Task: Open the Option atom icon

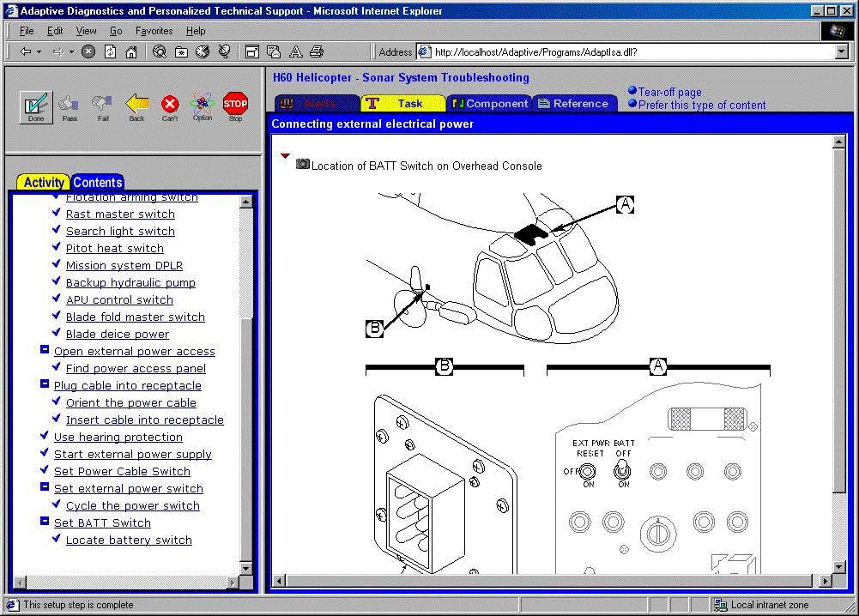Action: 203,106
